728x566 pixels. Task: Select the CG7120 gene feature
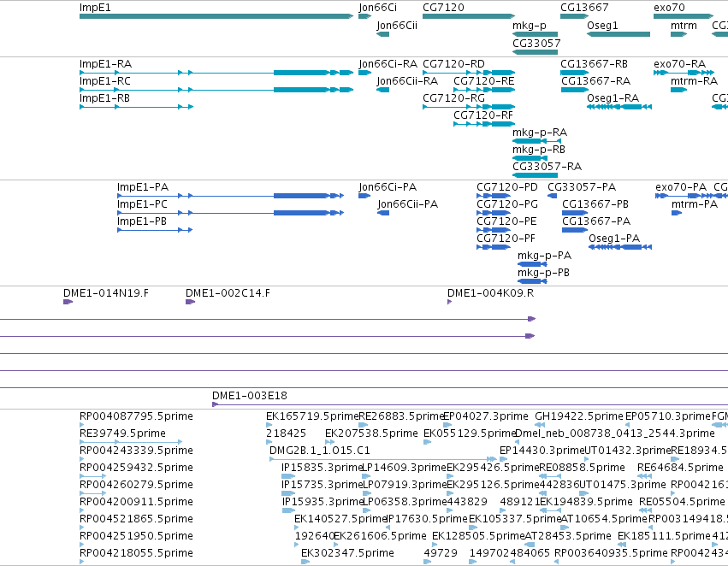(469, 16)
